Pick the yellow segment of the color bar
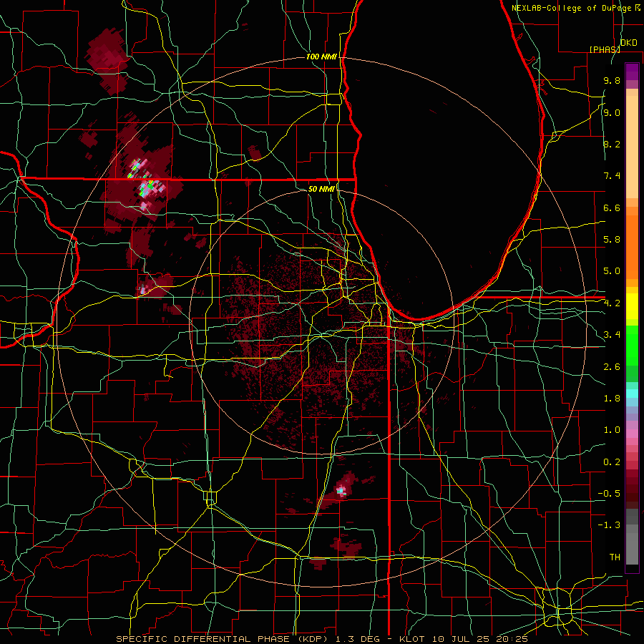 (x=632, y=306)
